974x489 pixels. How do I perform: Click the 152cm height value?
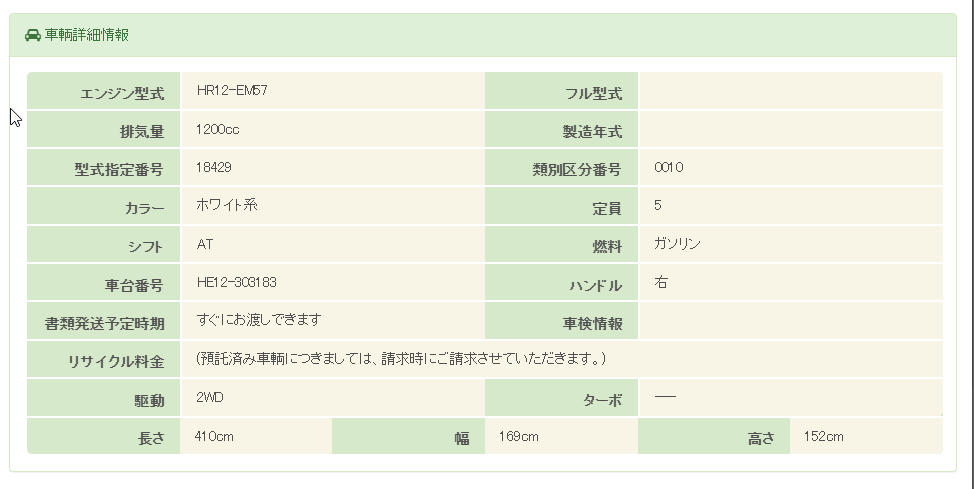[824, 436]
